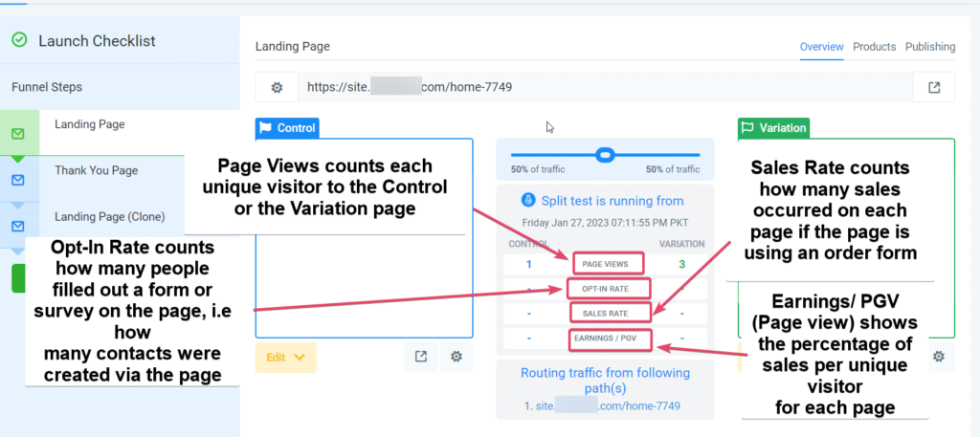Switch to the Products tab
The image size is (980, 437).
tap(875, 47)
